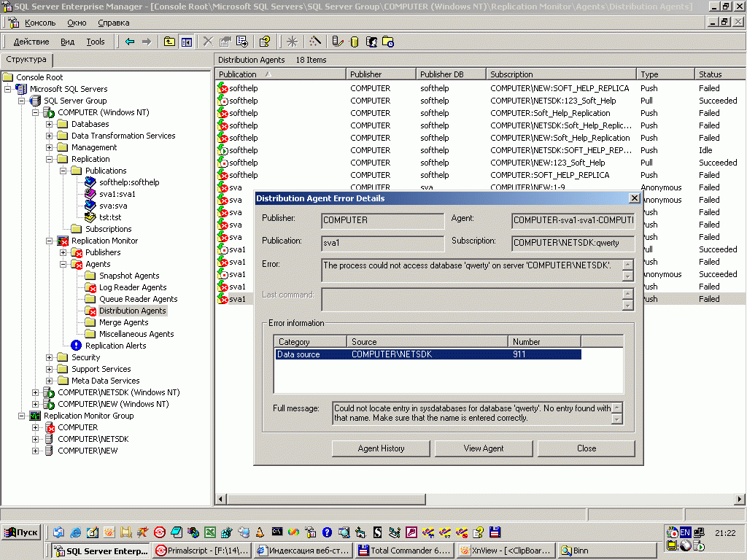Collapse the SQL Server Group node
Screen dimensions: 747x560
click(21, 101)
